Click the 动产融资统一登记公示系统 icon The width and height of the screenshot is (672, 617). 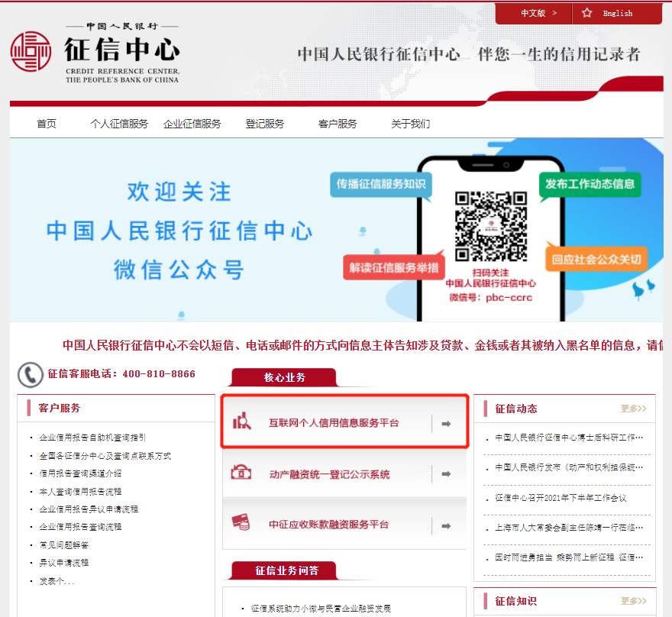pos(241,472)
